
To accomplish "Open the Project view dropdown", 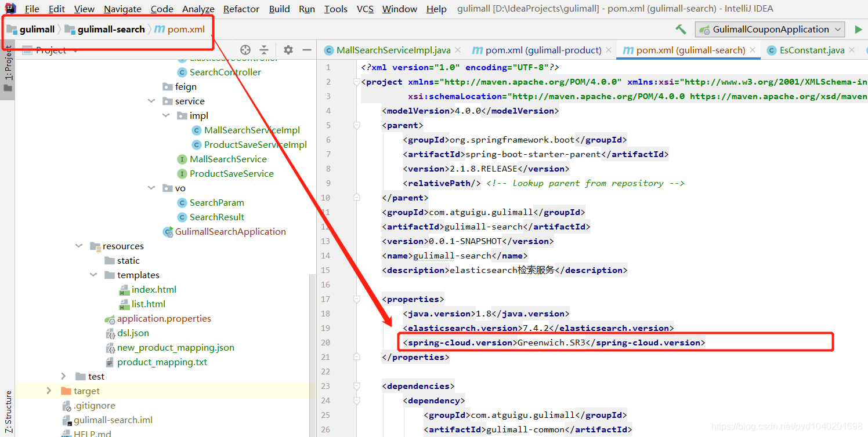I will point(50,50).
